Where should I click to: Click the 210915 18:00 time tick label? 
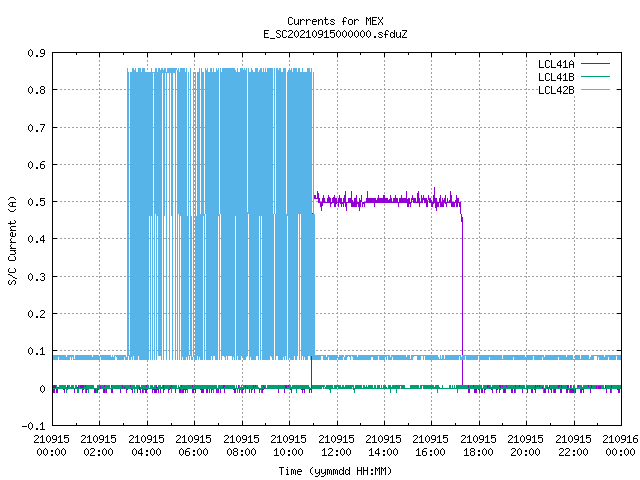point(478,446)
